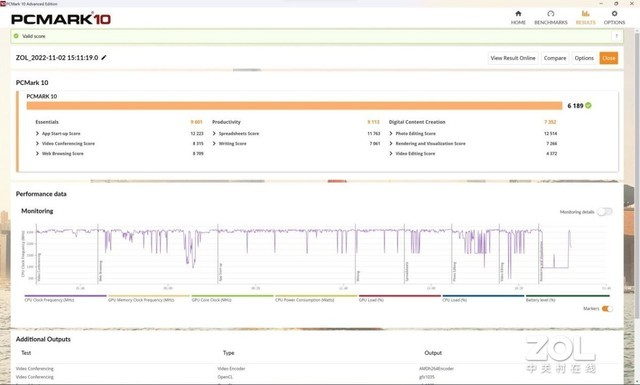This screenshot has height=385, width=640.
Task: Click the Video Editing value 4 372
Action: click(x=551, y=154)
